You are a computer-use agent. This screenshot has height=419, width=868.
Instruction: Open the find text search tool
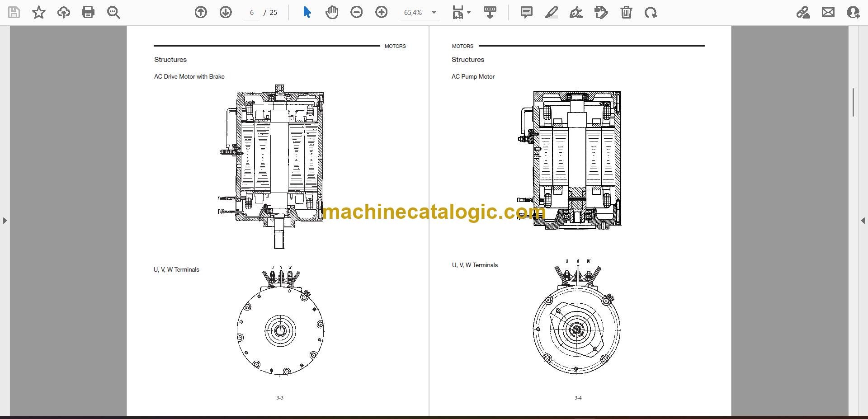pyautogui.click(x=113, y=12)
